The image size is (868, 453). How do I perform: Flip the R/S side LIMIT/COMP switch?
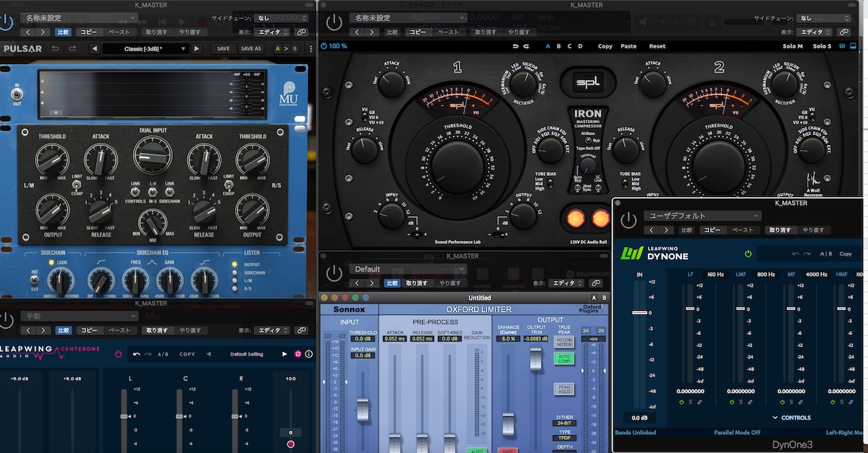[x=228, y=184]
